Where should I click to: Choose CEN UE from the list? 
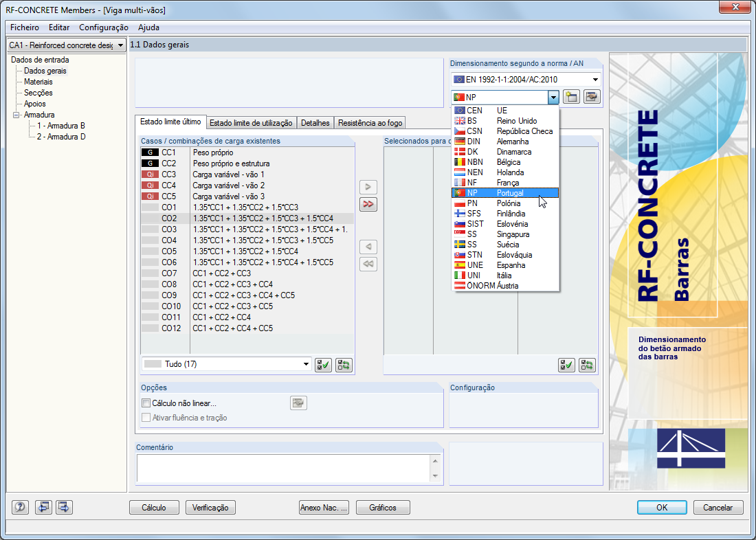(505, 111)
